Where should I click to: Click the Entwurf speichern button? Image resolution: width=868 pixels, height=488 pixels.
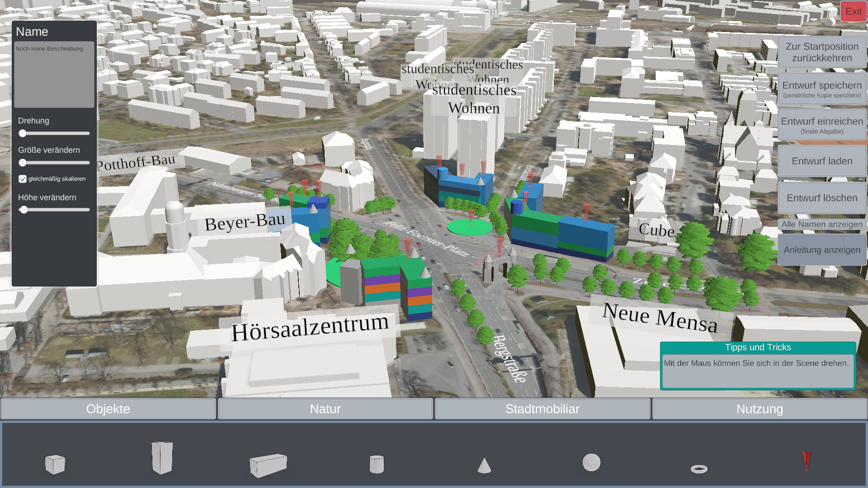coord(822,89)
